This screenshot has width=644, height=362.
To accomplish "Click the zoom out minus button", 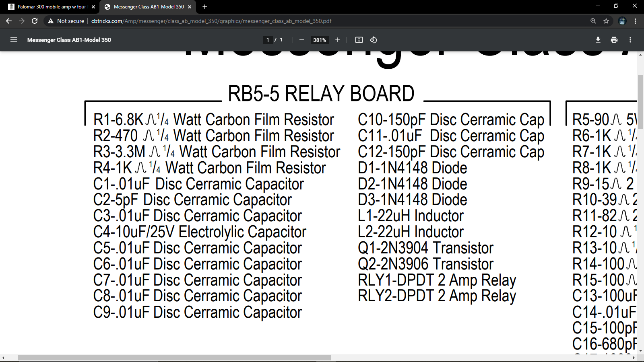I will coord(302,40).
